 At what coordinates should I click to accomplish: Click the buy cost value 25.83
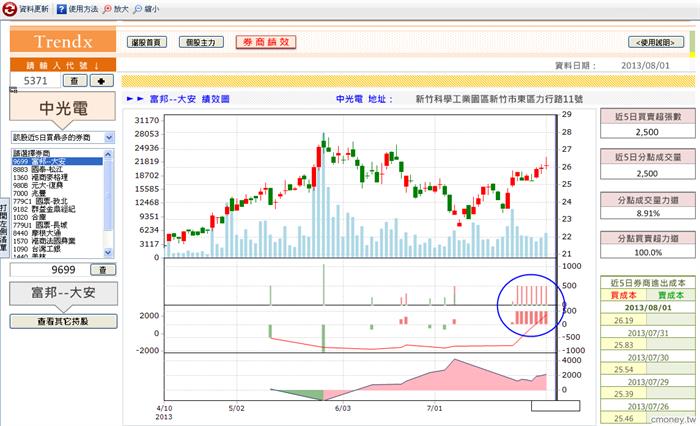tap(624, 345)
